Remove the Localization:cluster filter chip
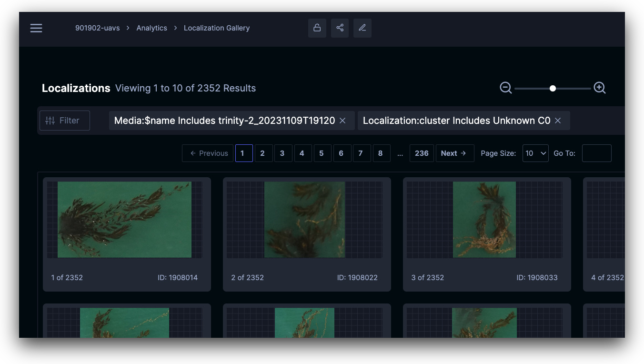 click(558, 121)
